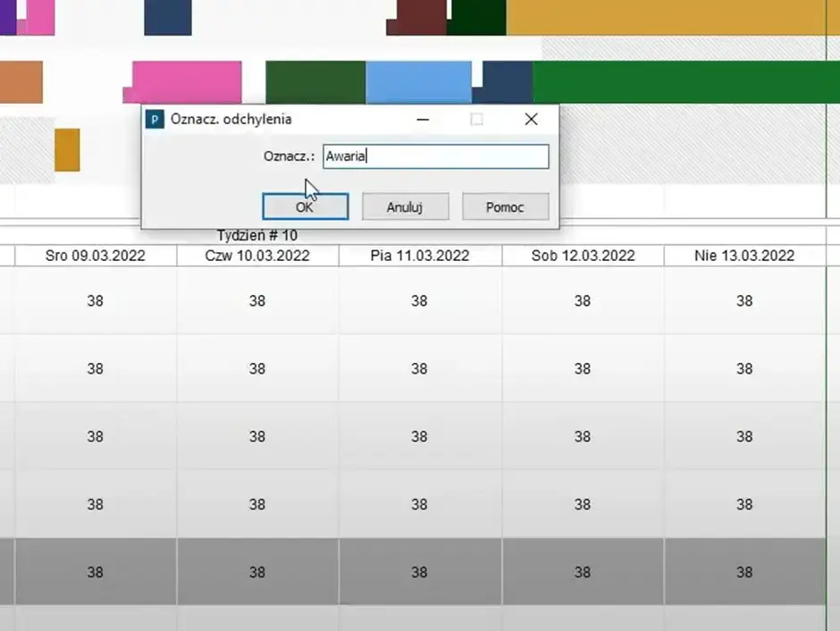Click the maroon bar in the top row
Image resolution: width=840 pixels, height=631 pixels.
[x=418, y=18]
